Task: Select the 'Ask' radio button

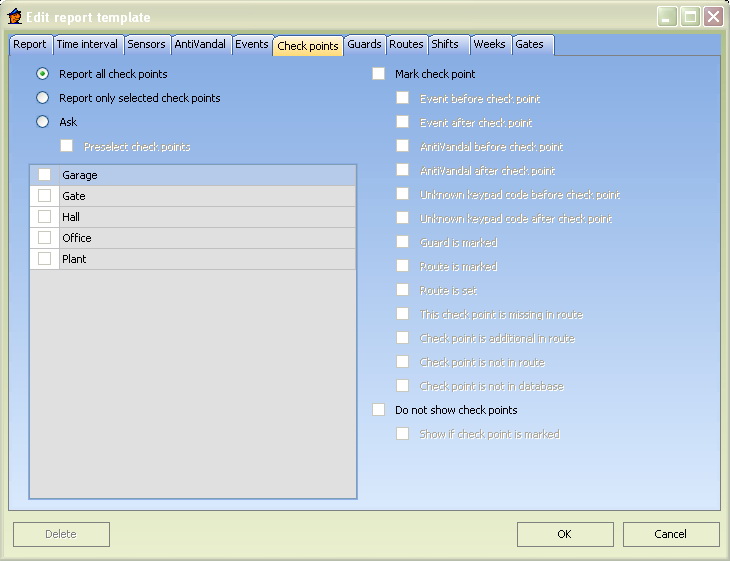Action: click(42, 122)
